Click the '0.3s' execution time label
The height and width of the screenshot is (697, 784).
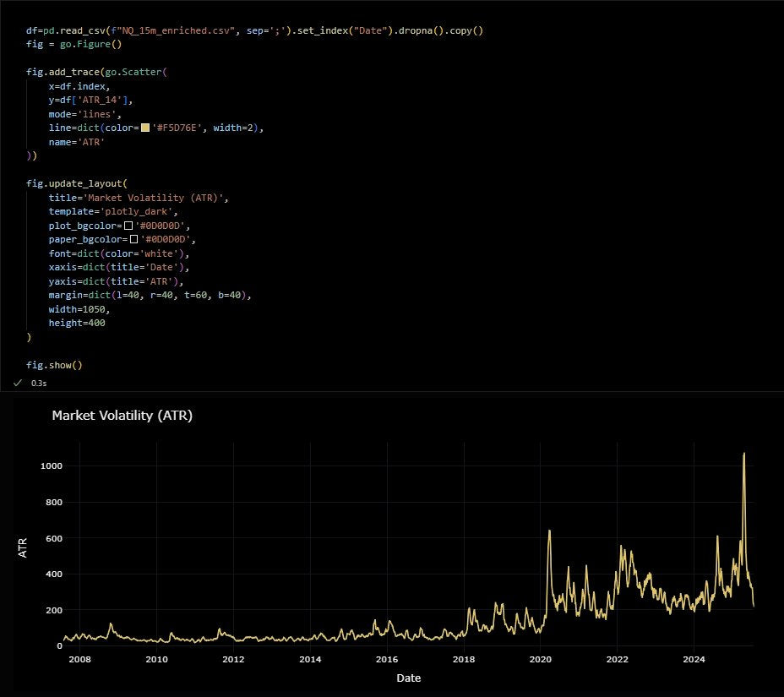[39, 384]
